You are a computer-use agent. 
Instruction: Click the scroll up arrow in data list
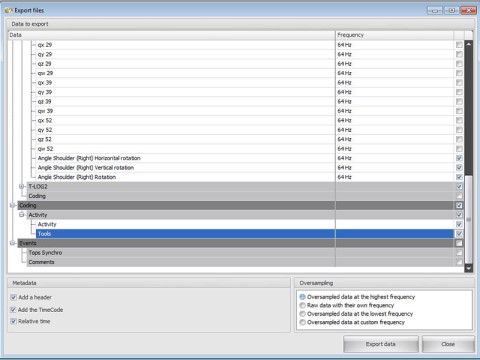pyautogui.click(x=468, y=44)
